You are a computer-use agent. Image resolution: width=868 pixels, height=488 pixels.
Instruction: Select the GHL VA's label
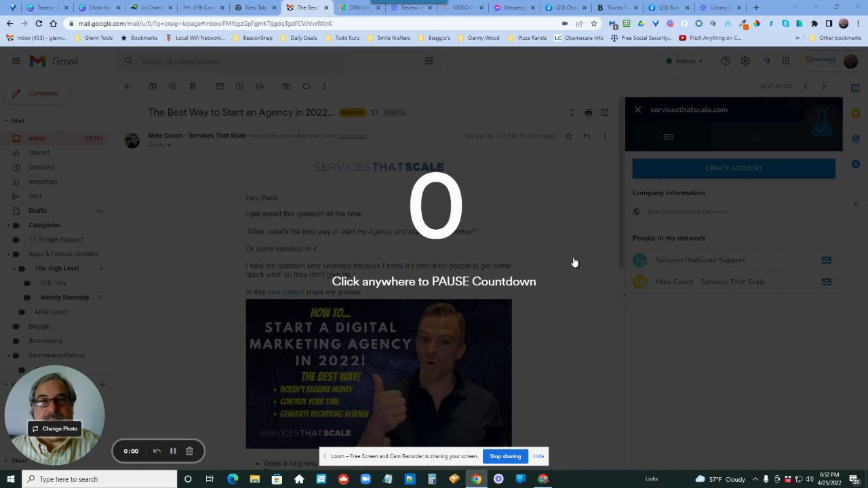pos(53,283)
